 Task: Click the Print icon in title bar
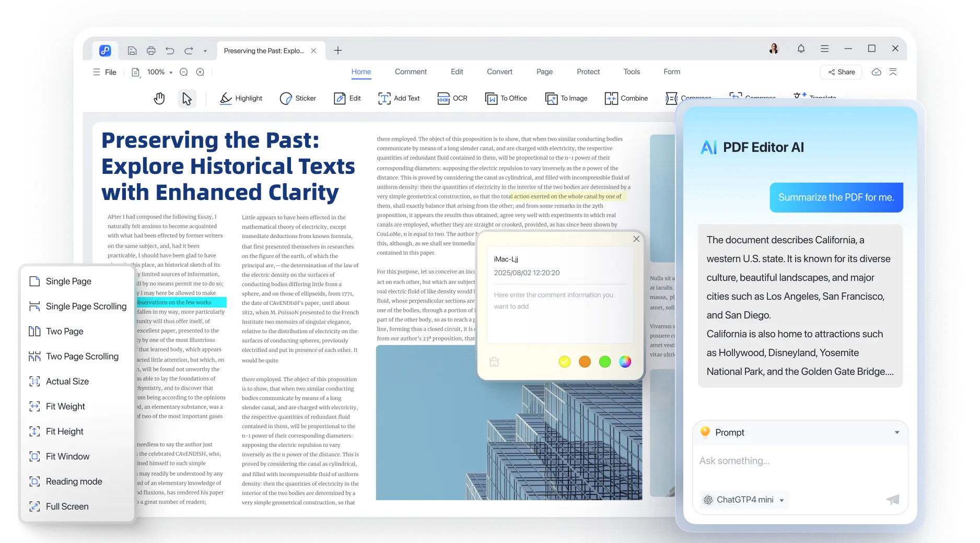151,51
